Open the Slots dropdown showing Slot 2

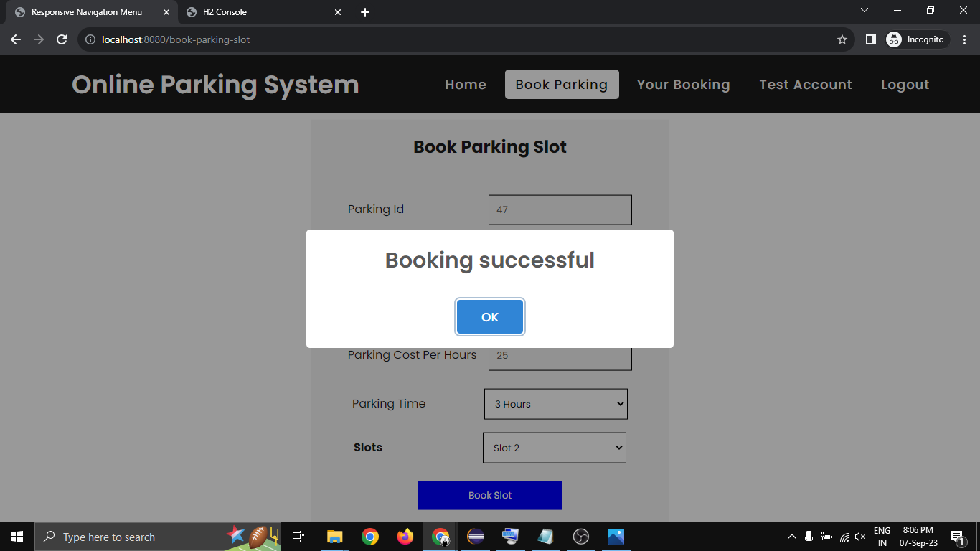(554, 448)
